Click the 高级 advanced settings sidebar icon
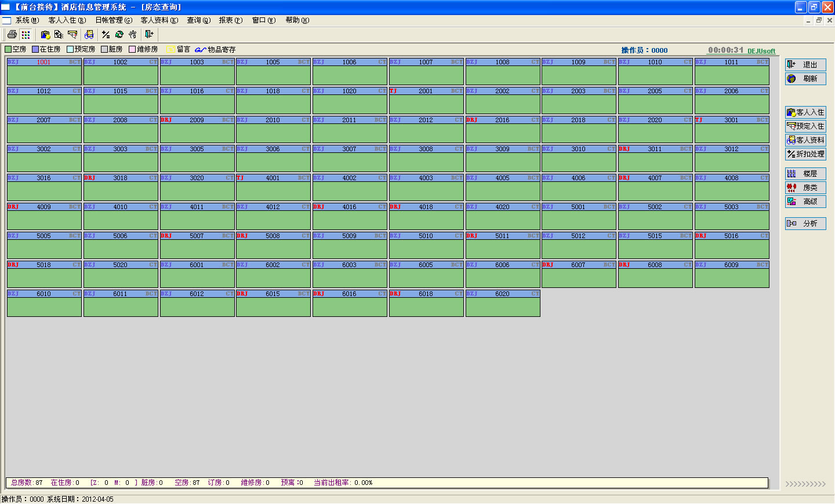 [x=805, y=202]
